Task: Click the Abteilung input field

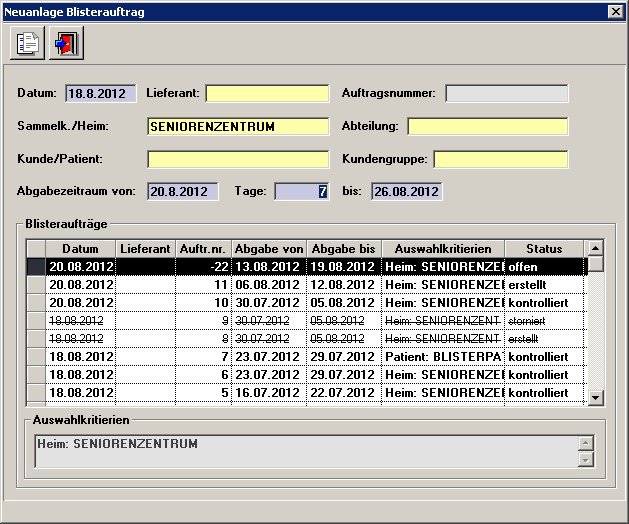Action: tap(487, 126)
